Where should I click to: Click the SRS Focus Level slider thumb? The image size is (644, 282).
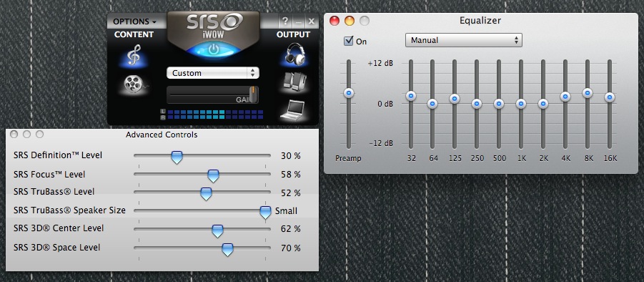click(x=213, y=176)
